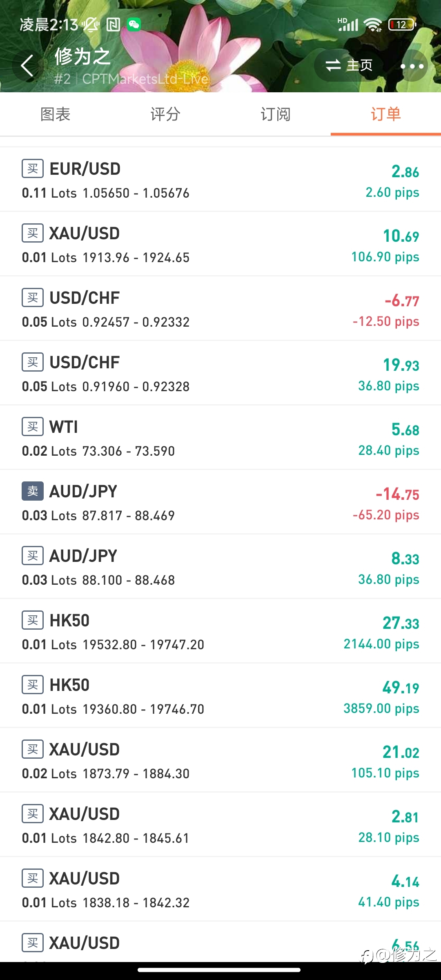Open the EUR/USD 0.11 Lots order

tap(220, 179)
